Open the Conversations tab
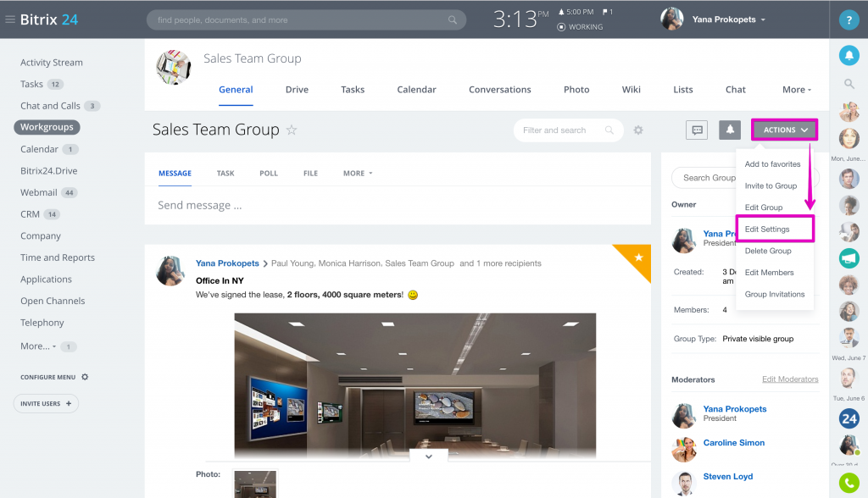 pos(499,90)
